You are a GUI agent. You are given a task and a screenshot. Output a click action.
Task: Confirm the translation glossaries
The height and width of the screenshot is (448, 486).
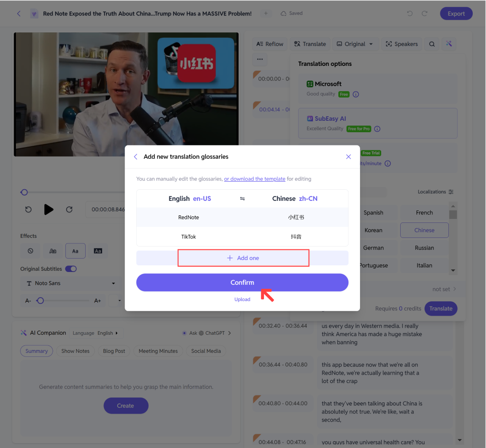[x=242, y=283]
